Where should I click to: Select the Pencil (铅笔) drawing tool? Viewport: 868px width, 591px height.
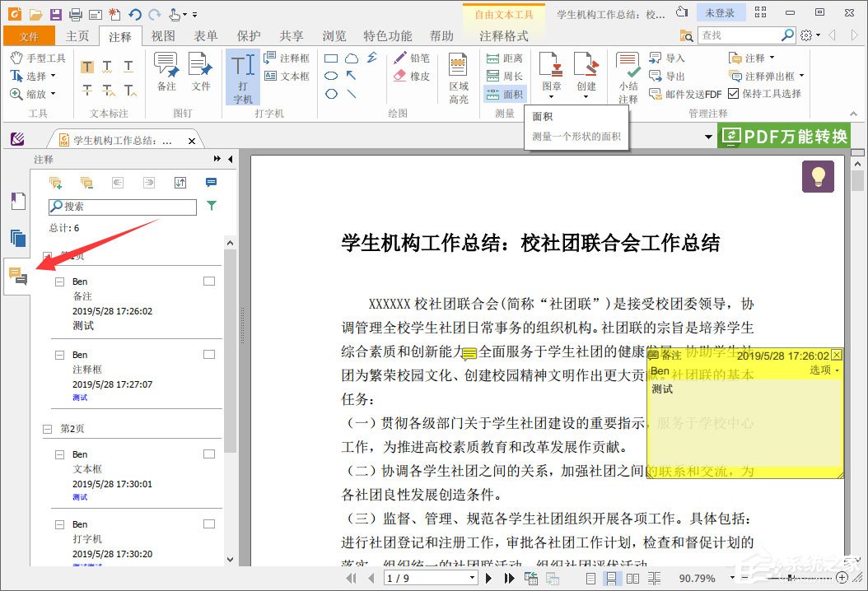coord(416,57)
